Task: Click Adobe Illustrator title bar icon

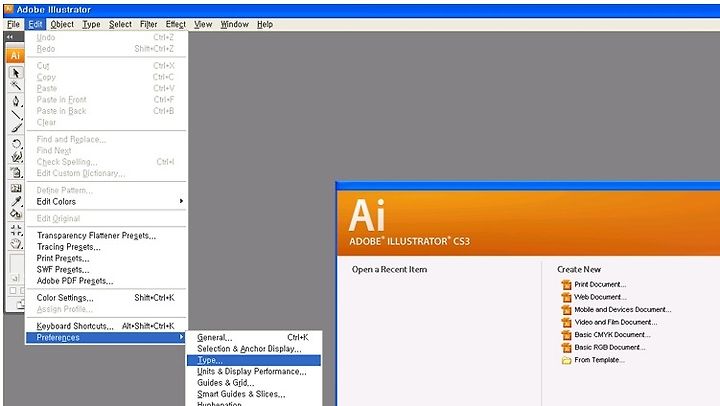Action: tap(9, 9)
